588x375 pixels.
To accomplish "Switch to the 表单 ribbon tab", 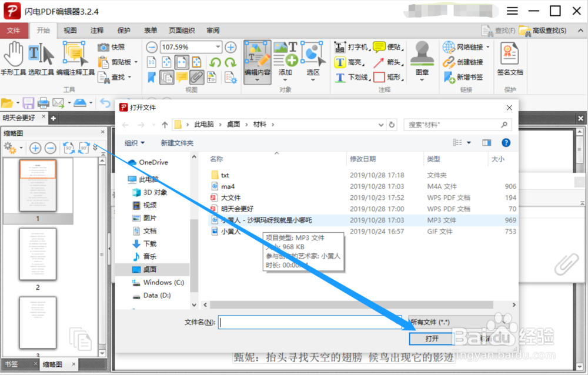I will coord(151,31).
